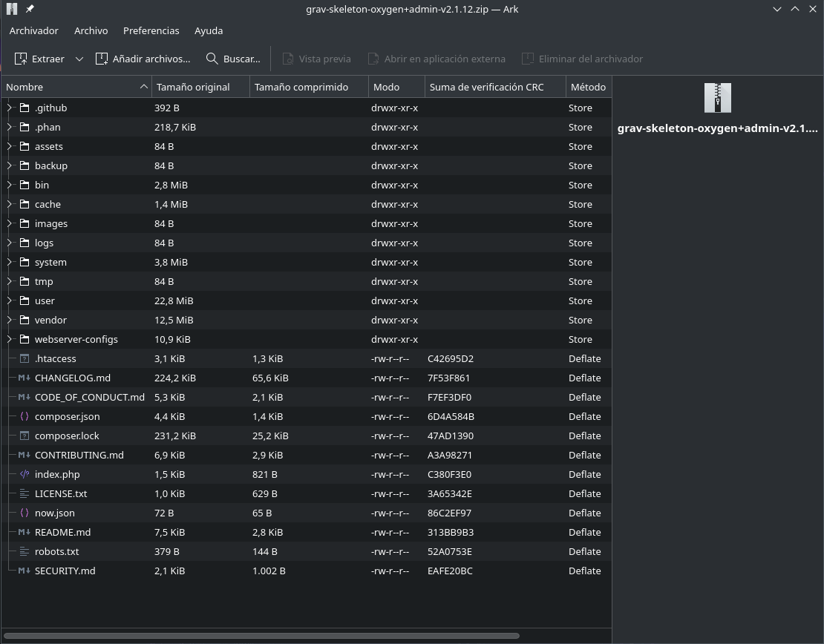This screenshot has height=644, width=824.
Task: Click the cache folder icon
Action: click(x=24, y=204)
